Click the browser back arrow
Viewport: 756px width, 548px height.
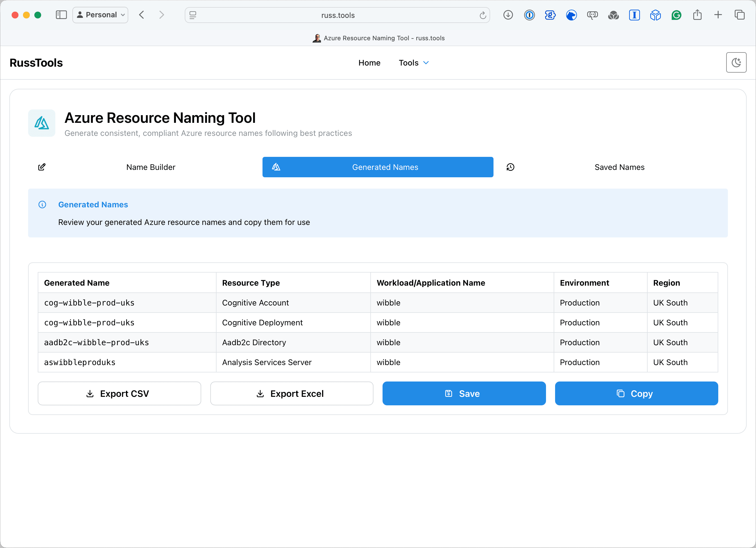coord(142,15)
